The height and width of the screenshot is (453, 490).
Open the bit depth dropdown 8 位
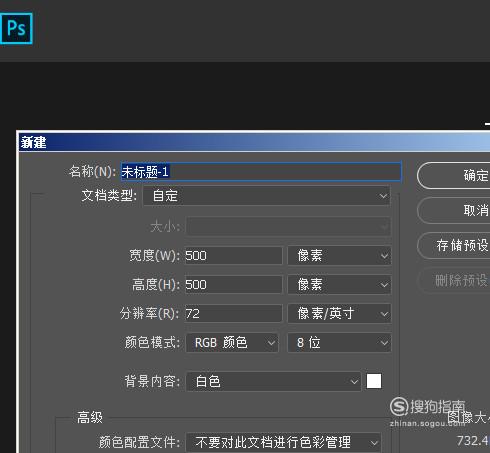(x=339, y=343)
